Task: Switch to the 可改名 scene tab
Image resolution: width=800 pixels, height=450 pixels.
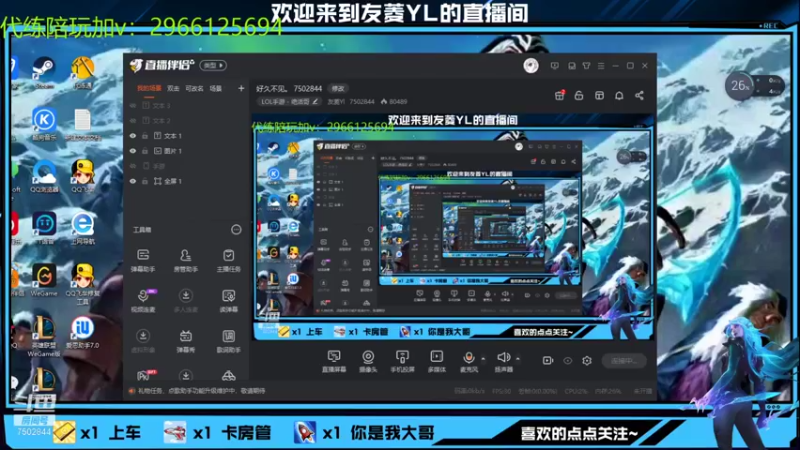Action: pyautogui.click(x=194, y=88)
